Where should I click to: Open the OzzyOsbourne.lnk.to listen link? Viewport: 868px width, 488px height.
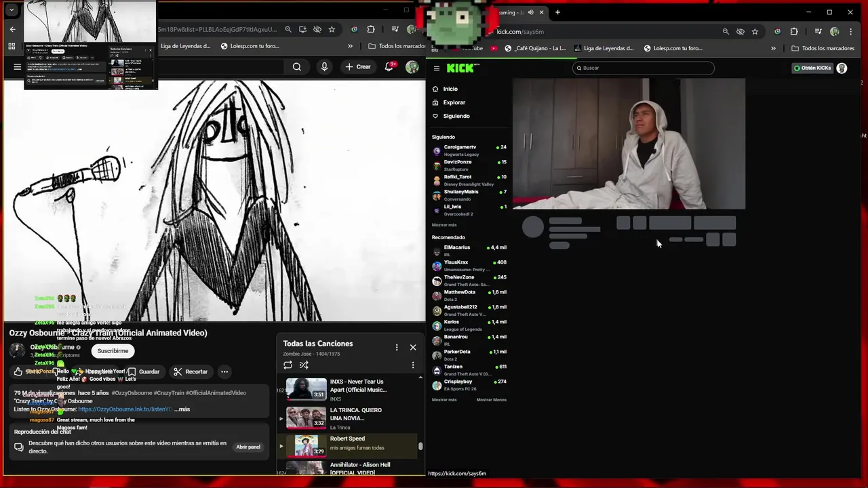point(125,409)
